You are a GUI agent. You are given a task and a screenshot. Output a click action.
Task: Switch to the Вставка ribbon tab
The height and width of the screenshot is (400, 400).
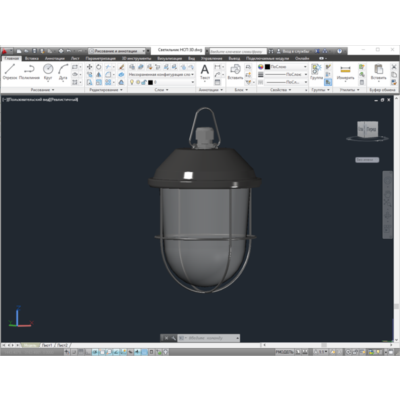[x=32, y=58]
